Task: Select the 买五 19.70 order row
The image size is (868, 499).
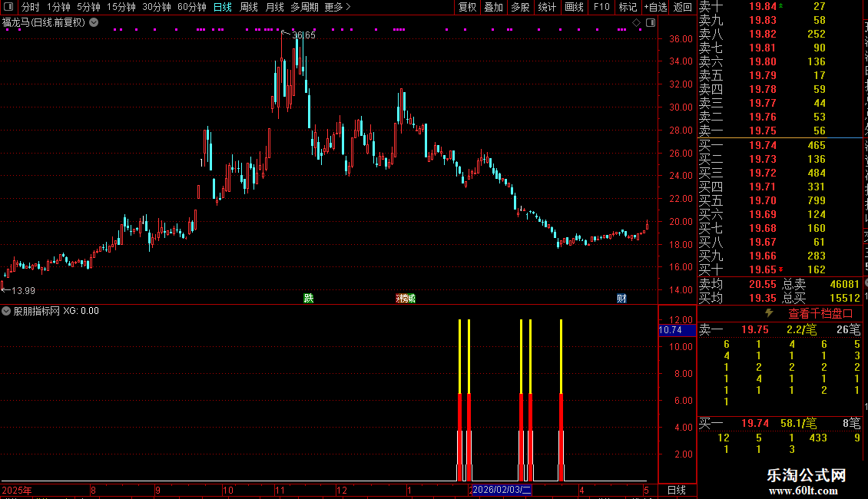Action: point(780,200)
